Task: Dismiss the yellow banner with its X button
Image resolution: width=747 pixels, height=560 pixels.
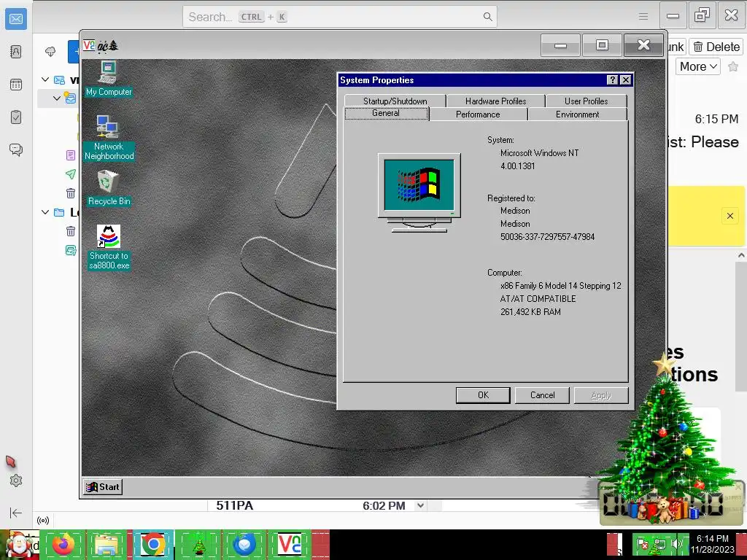Action: [729, 216]
